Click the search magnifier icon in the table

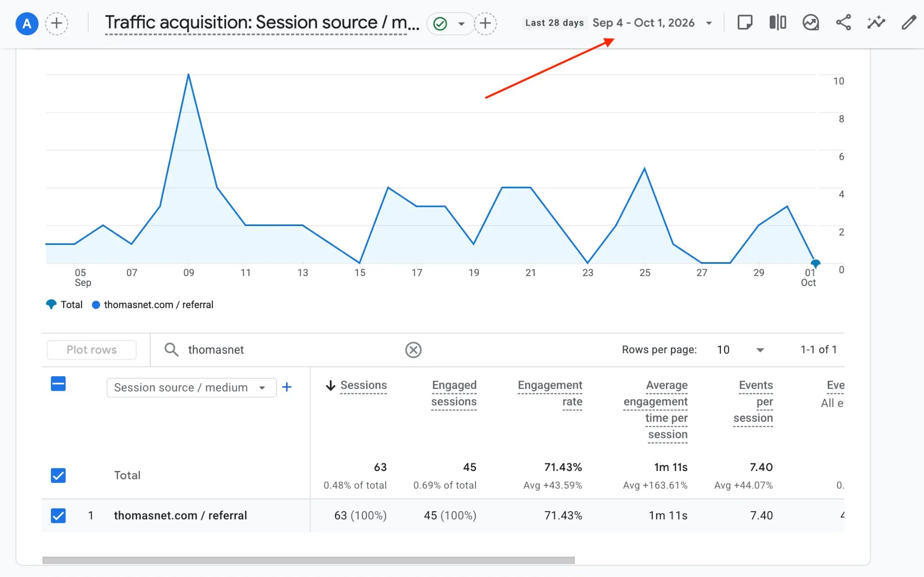click(171, 350)
